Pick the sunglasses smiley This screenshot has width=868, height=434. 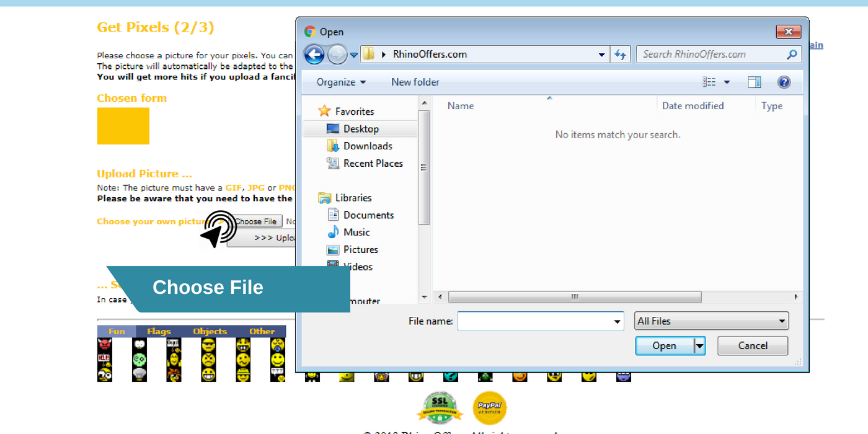209,345
